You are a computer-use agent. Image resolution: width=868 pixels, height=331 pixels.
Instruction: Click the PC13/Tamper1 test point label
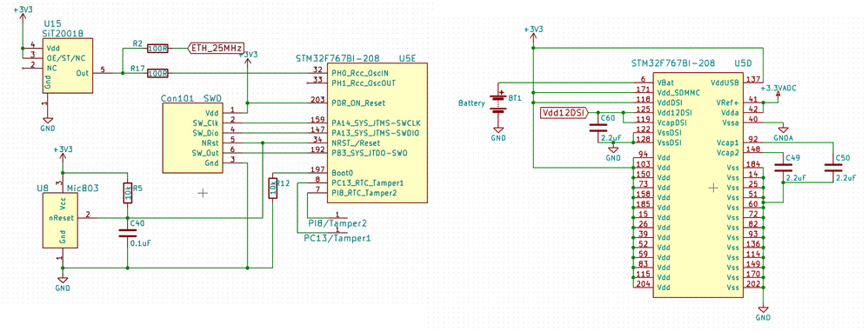[x=337, y=238]
